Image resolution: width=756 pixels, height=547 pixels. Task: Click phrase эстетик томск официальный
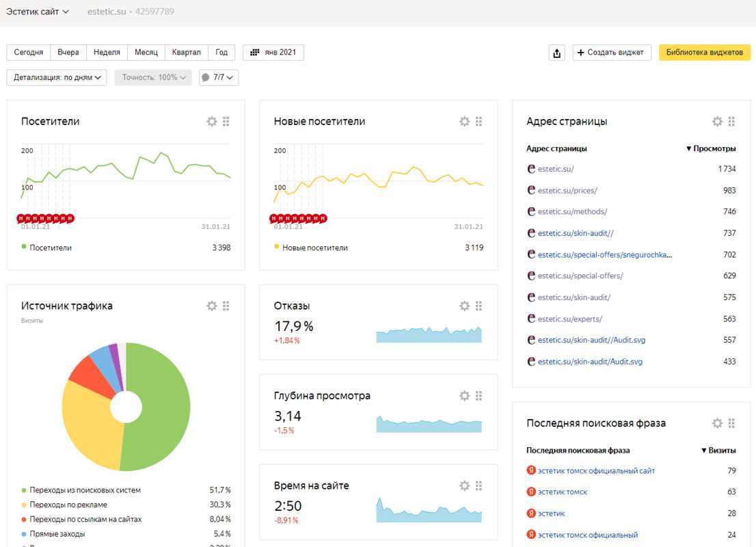[588, 535]
